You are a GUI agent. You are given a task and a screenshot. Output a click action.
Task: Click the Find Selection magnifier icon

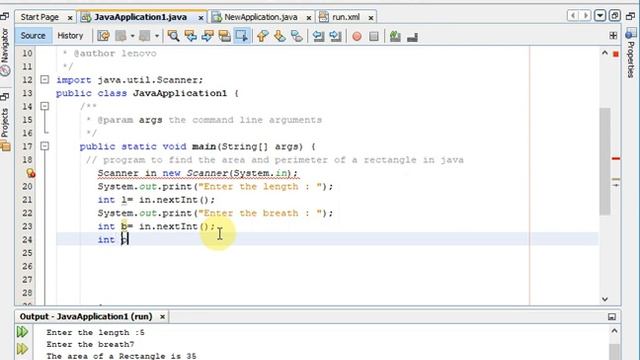tap(173, 36)
